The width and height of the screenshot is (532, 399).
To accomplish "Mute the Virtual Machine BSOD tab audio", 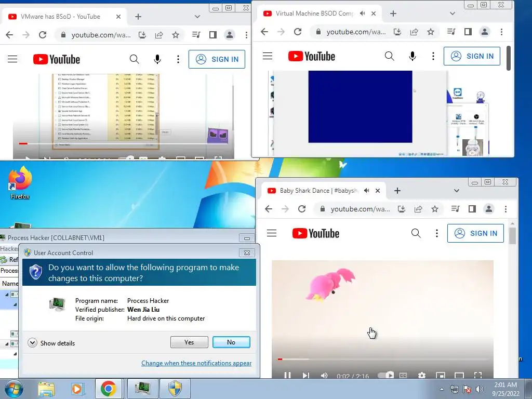I will (x=362, y=14).
